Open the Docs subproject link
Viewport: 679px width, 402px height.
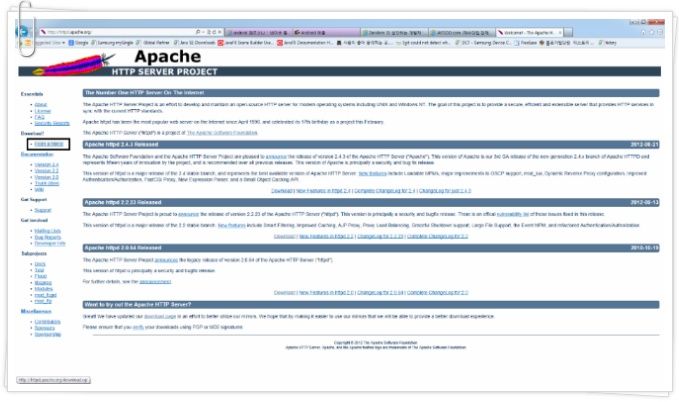40,264
